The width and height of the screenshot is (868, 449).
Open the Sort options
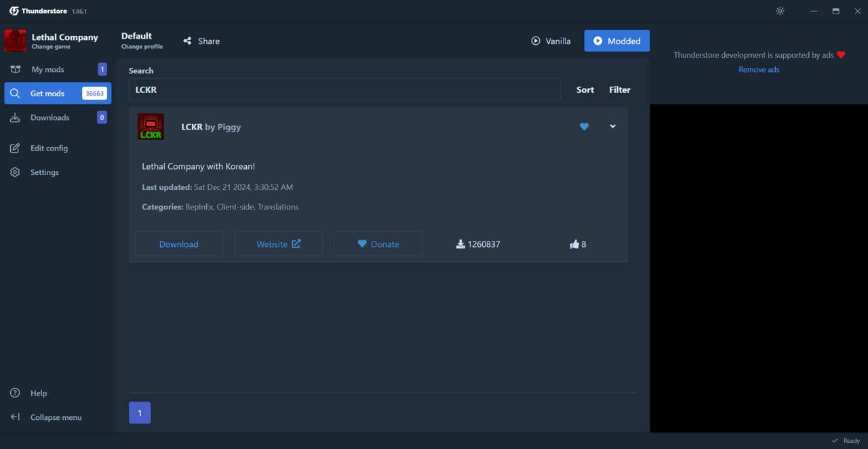coord(585,90)
